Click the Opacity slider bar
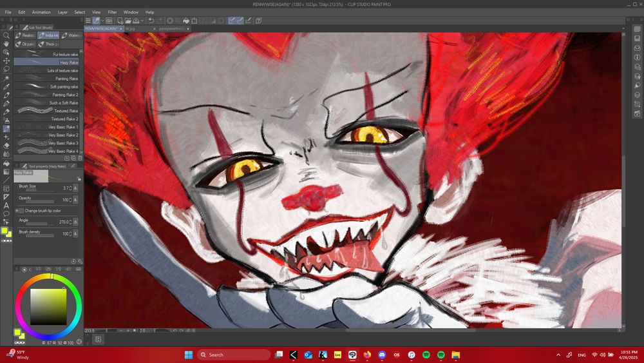Image resolution: width=644 pixels, height=363 pixels. [40, 202]
